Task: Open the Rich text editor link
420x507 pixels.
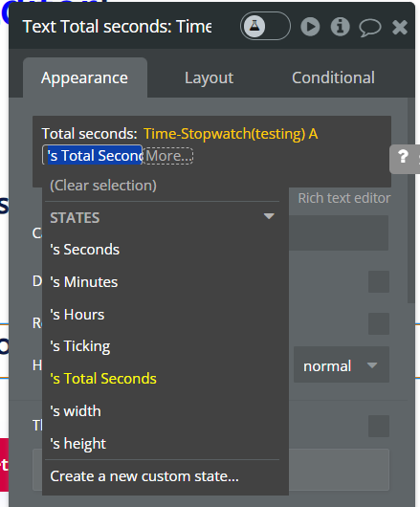Action: coord(344,198)
